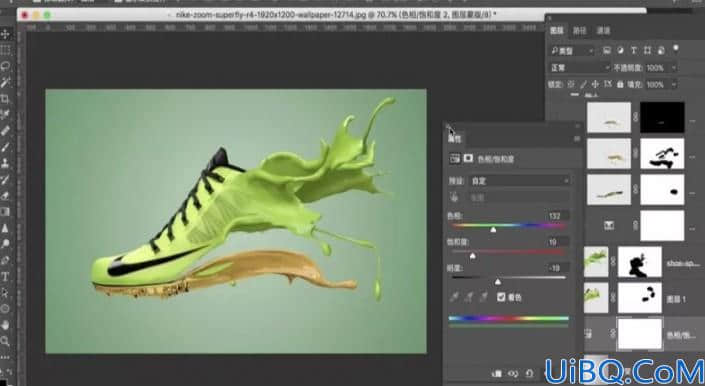Screen dimensions: 705x386
Task: Toggle lock transparent pixels
Action: pyautogui.click(x=571, y=84)
